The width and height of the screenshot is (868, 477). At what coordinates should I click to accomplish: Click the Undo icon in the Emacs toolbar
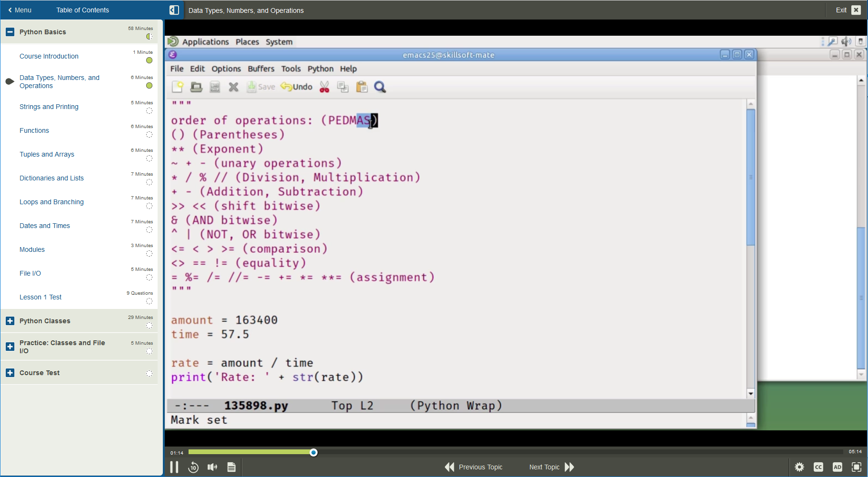[x=296, y=87]
